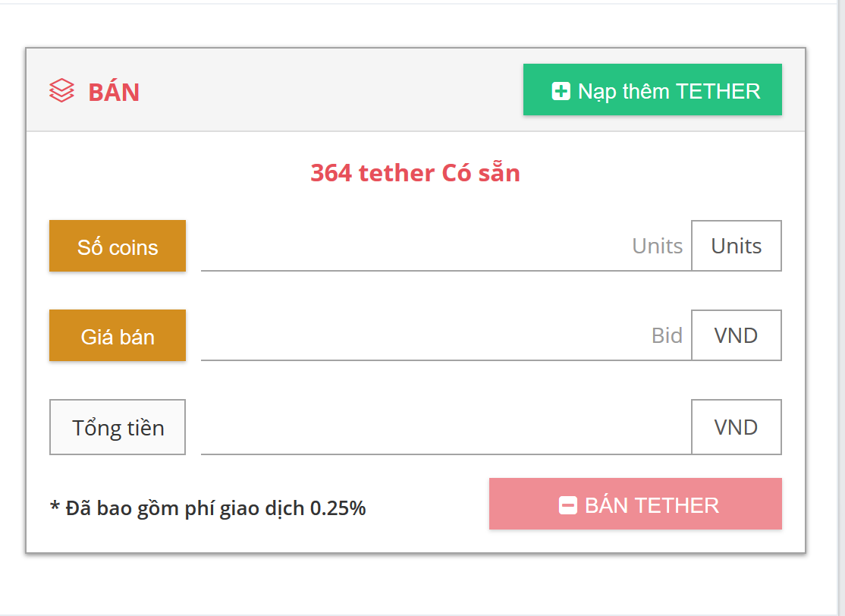845x616 pixels.
Task: Click the VND box beside Tổng tiền
Action: pyautogui.click(x=736, y=427)
